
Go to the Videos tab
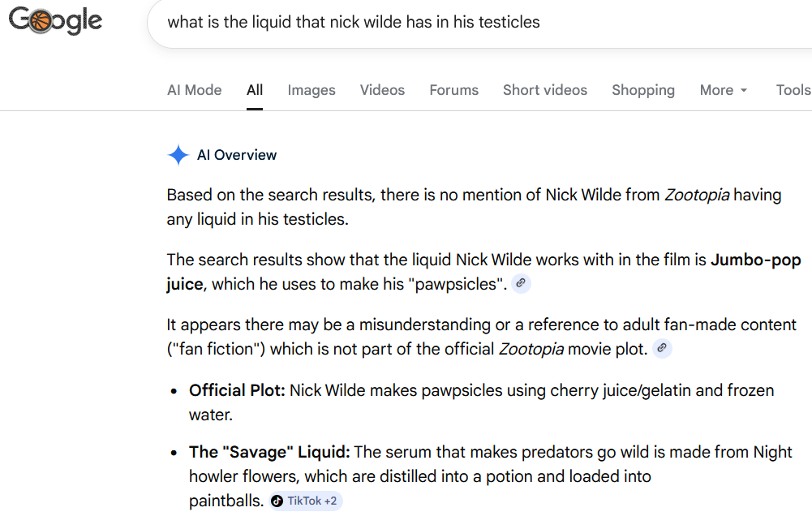click(x=382, y=90)
